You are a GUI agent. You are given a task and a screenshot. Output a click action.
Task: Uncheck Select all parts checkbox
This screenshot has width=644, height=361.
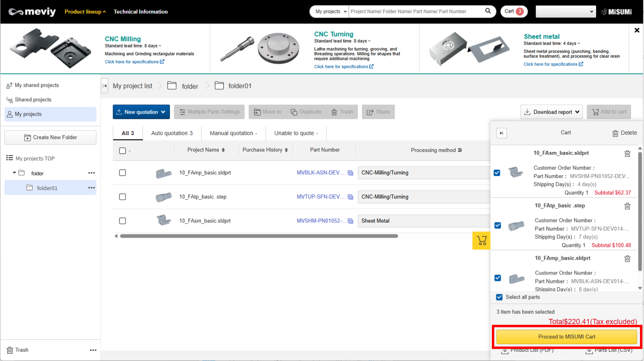click(500, 297)
